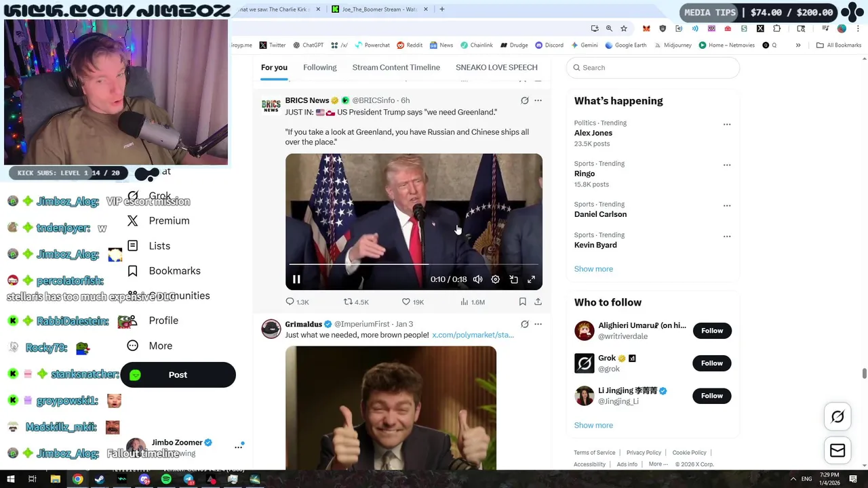Pause the Trump Greenland video
Image resolution: width=868 pixels, height=488 pixels.
tap(296, 279)
